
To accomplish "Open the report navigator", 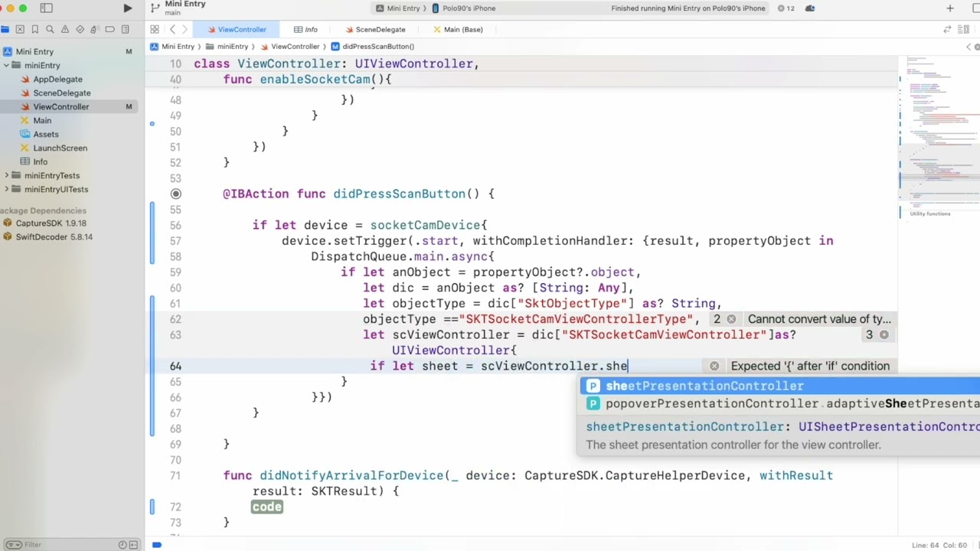I will [x=125, y=29].
